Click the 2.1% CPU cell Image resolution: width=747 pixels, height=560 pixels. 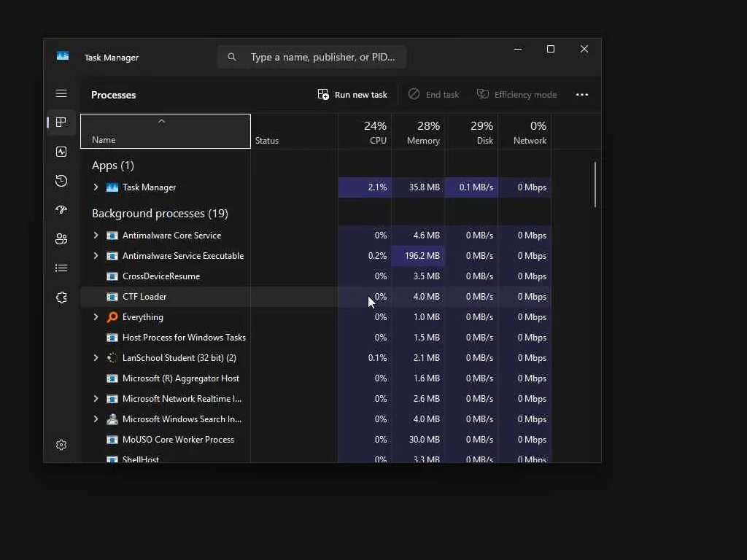click(365, 187)
